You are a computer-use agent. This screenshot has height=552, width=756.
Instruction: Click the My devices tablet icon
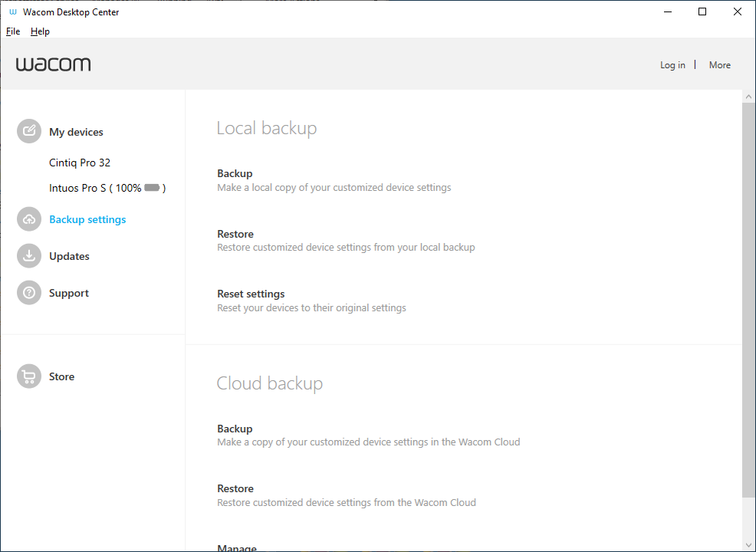click(x=29, y=131)
